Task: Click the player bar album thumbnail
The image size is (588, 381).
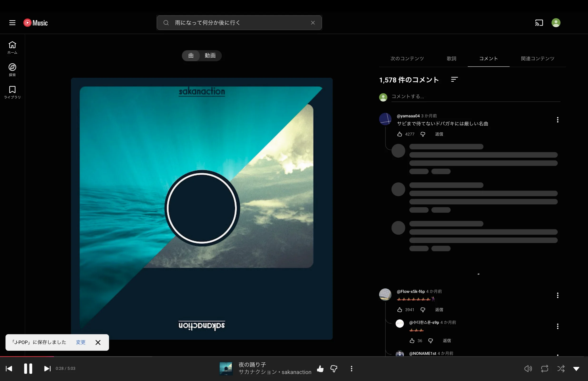Action: (226, 369)
